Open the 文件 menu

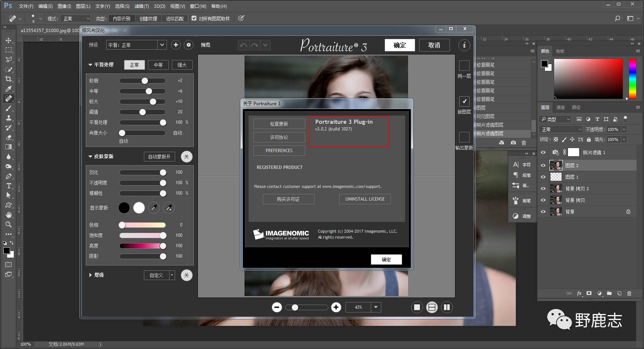click(x=26, y=6)
